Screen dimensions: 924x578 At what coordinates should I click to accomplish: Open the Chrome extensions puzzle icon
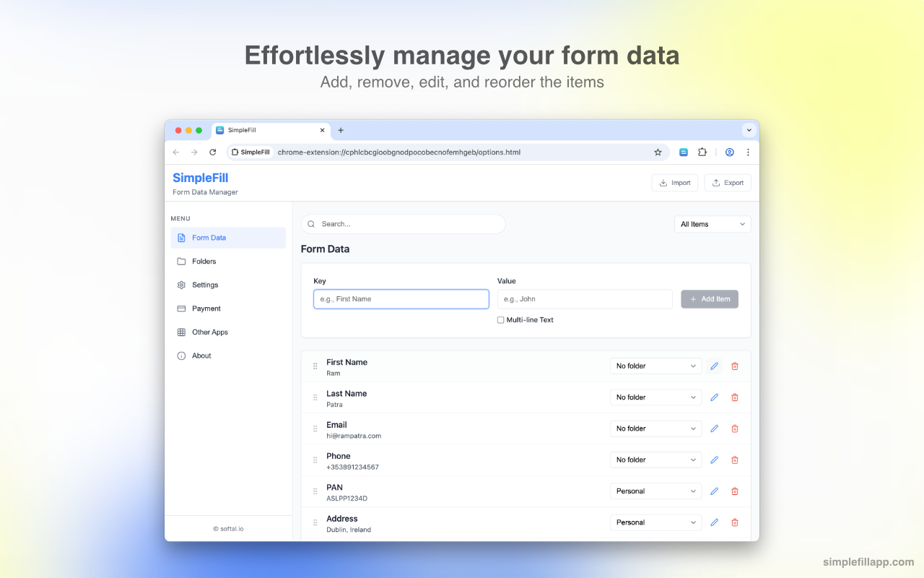(x=702, y=152)
